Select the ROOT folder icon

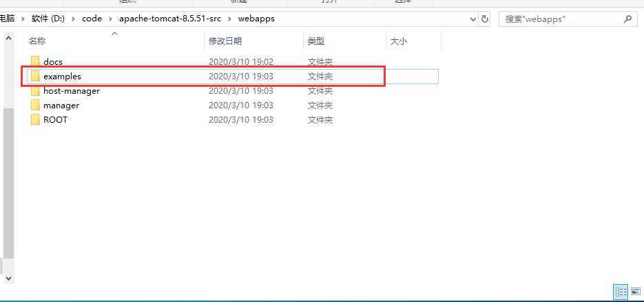[x=36, y=119]
